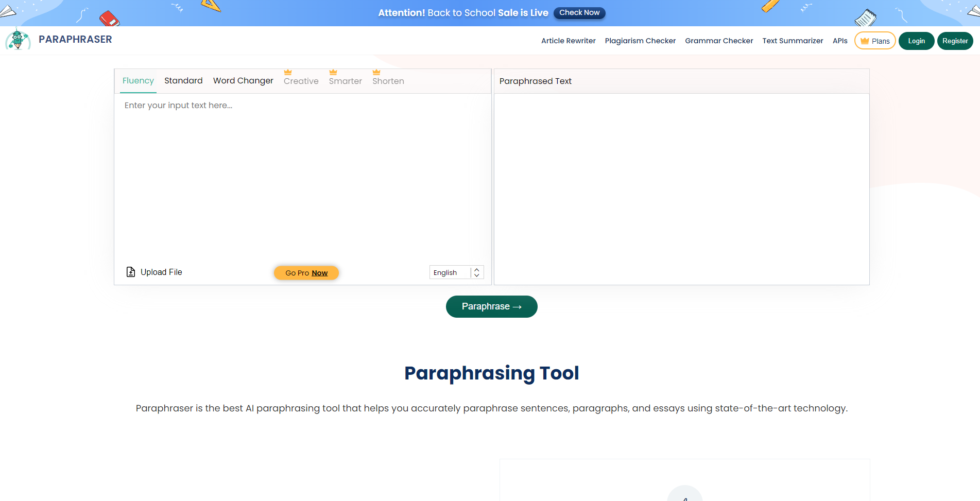This screenshot has width=980, height=501.
Task: Click the Paraphrasing Tool heading
Action: click(492, 373)
